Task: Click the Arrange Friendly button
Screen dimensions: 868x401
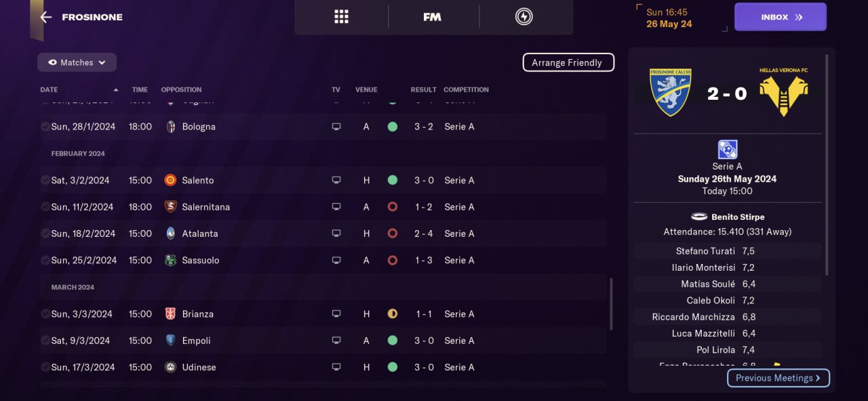Action: point(568,62)
